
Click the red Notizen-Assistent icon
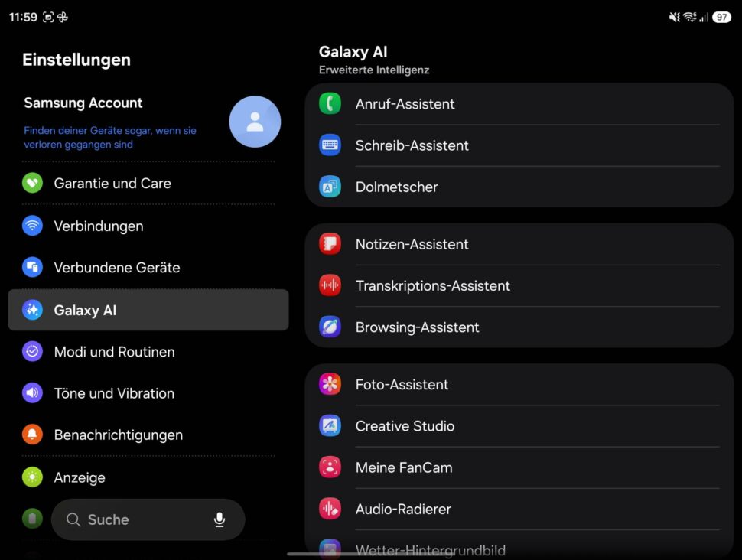(330, 244)
